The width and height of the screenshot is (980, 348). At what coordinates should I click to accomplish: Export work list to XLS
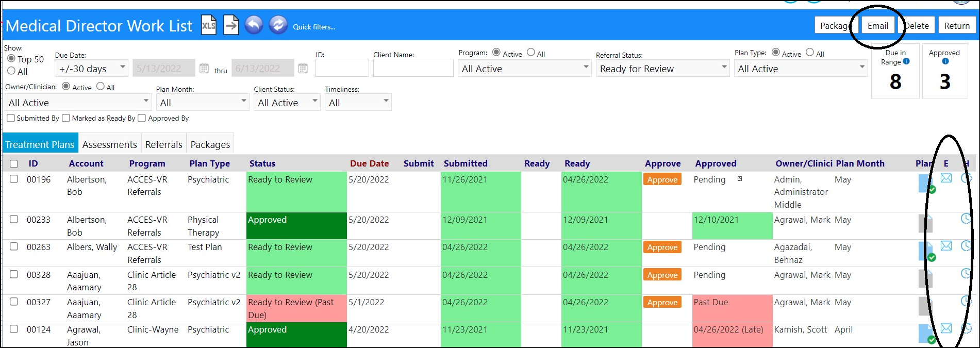tap(209, 25)
